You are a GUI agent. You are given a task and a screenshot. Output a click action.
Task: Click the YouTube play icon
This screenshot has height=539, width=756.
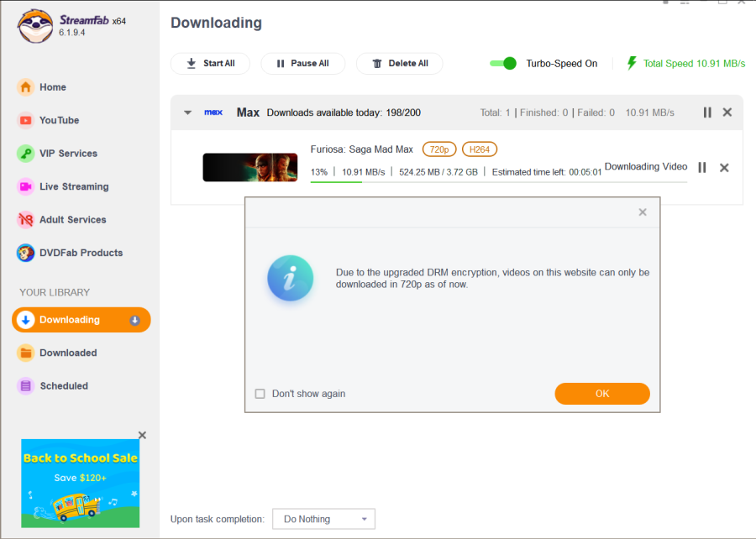[25, 120]
